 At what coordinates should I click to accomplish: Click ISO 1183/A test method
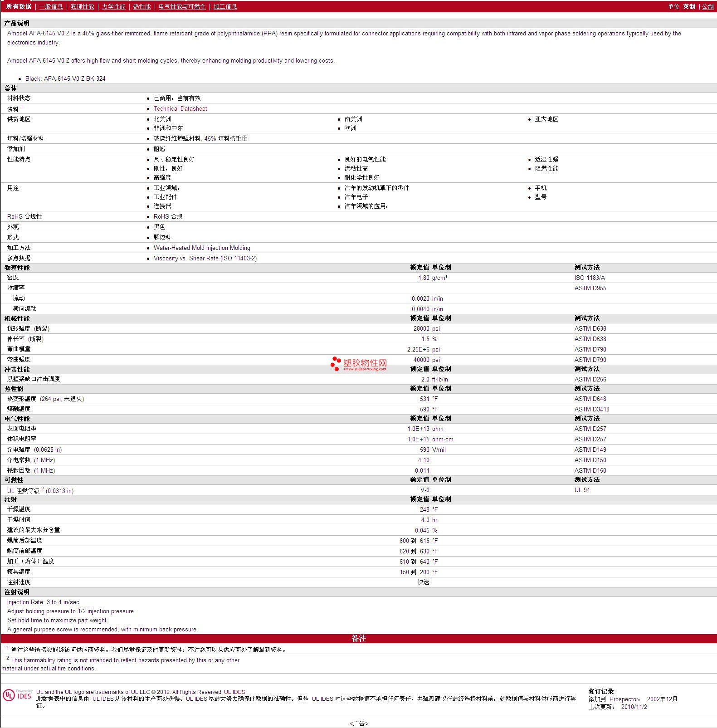pyautogui.click(x=590, y=278)
